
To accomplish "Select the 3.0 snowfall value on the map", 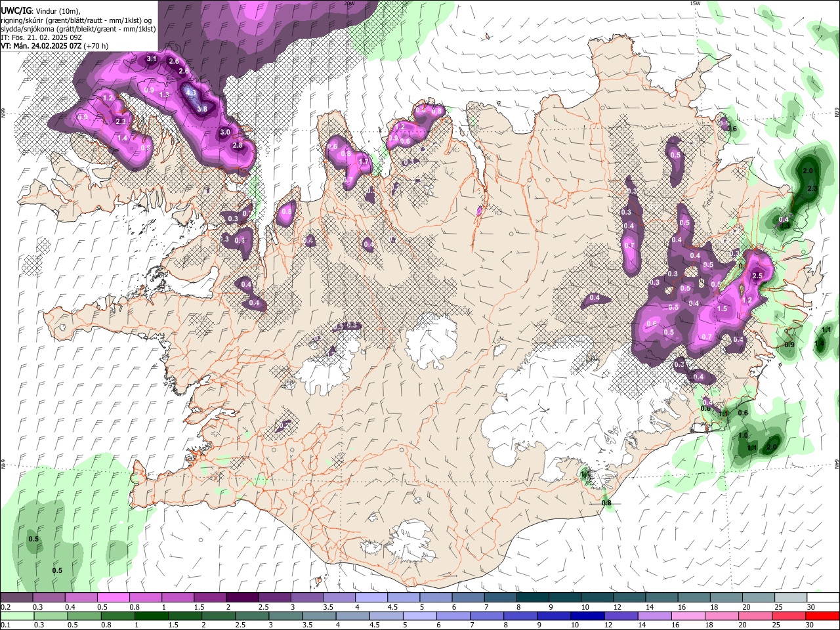I will pyautogui.click(x=225, y=132).
